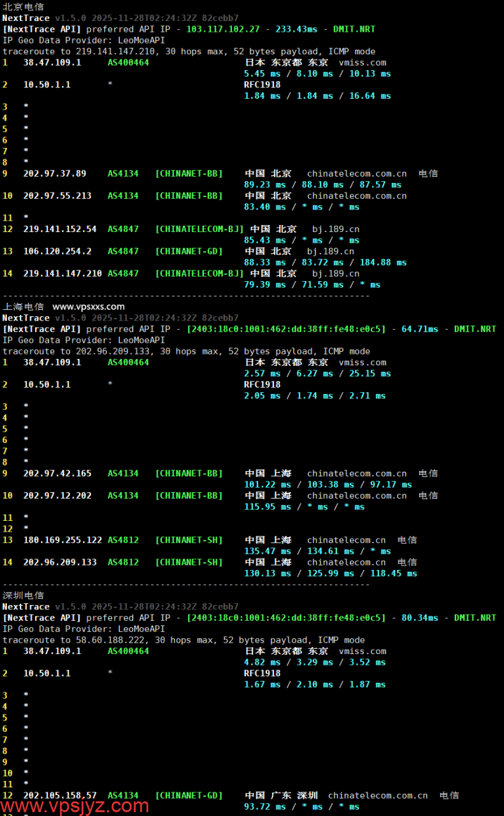Click the www.vpsxxs.com watermark link

[89, 307]
